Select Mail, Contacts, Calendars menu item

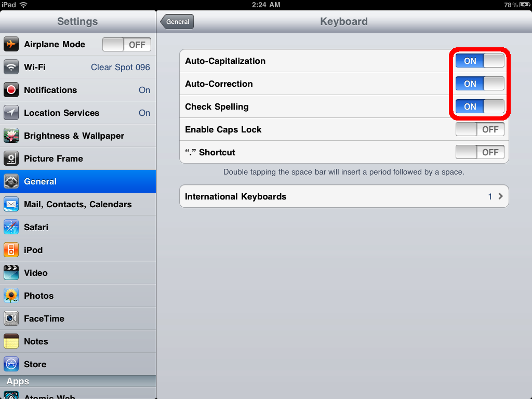pyautogui.click(x=78, y=204)
